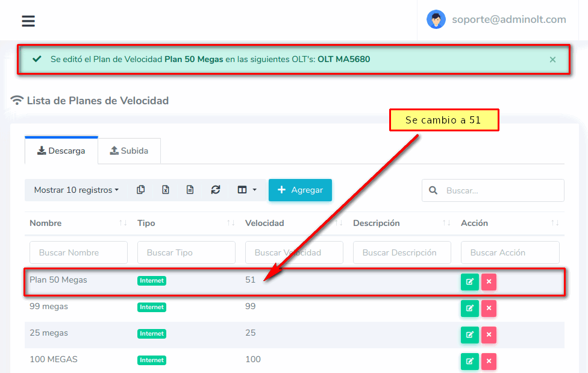Switch to the Subida tab
This screenshot has width=588, height=373.
pyautogui.click(x=129, y=151)
